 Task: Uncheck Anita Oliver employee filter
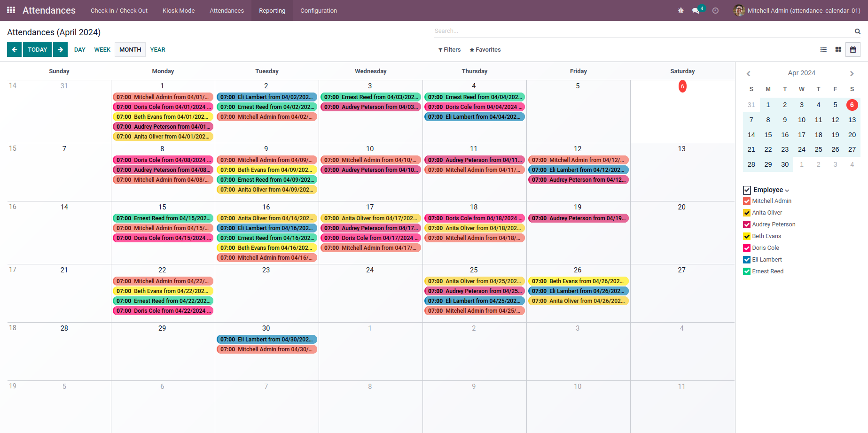click(747, 213)
